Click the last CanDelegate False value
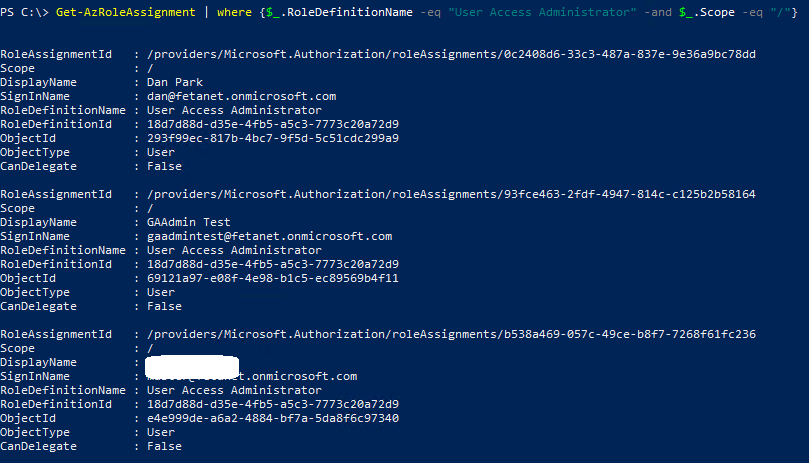Viewport: 809px width, 463px height. click(164, 446)
